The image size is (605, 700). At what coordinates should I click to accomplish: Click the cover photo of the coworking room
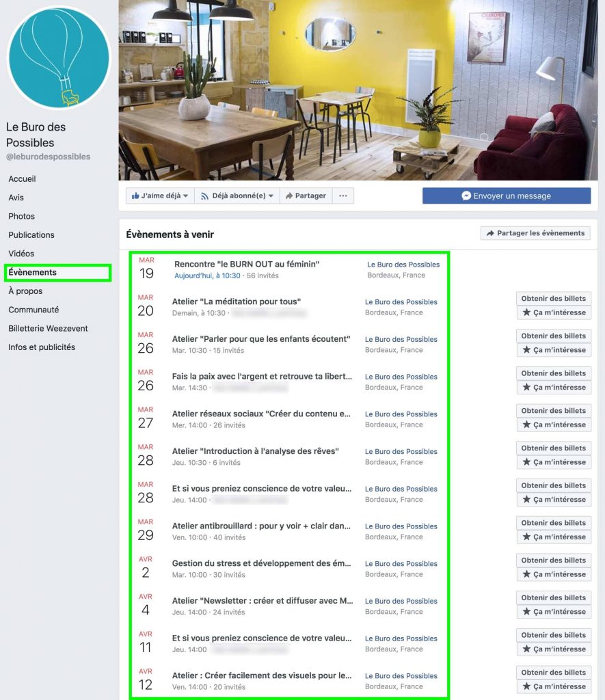click(x=358, y=90)
